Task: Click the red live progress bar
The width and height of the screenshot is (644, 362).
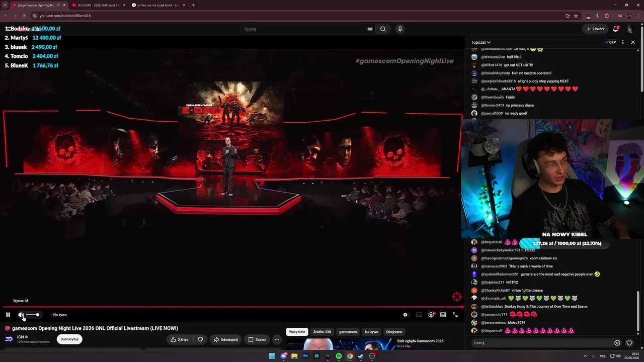Action: tap(232, 307)
